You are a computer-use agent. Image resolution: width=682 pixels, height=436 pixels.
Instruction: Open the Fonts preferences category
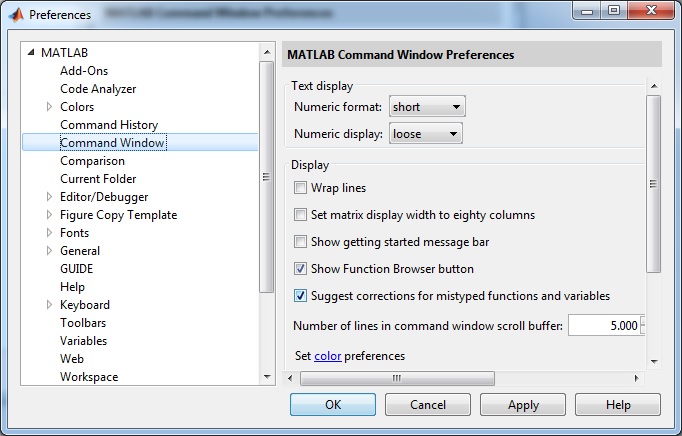point(74,233)
